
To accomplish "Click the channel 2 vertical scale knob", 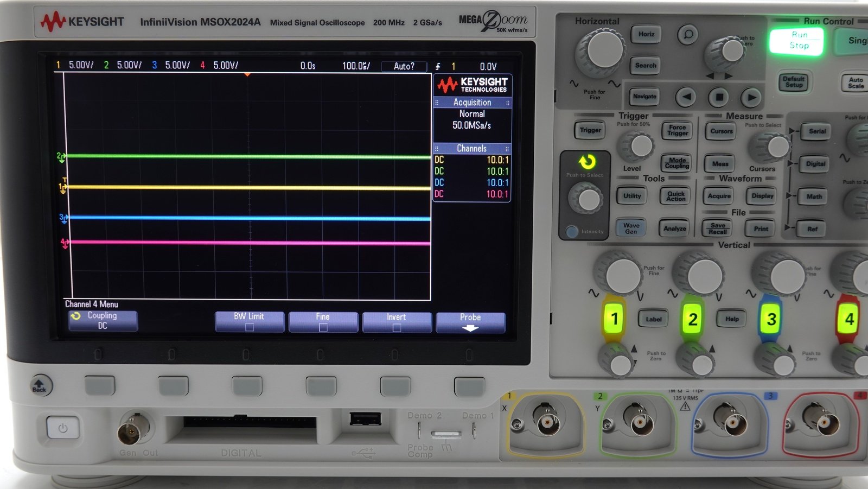I will 699,274.
